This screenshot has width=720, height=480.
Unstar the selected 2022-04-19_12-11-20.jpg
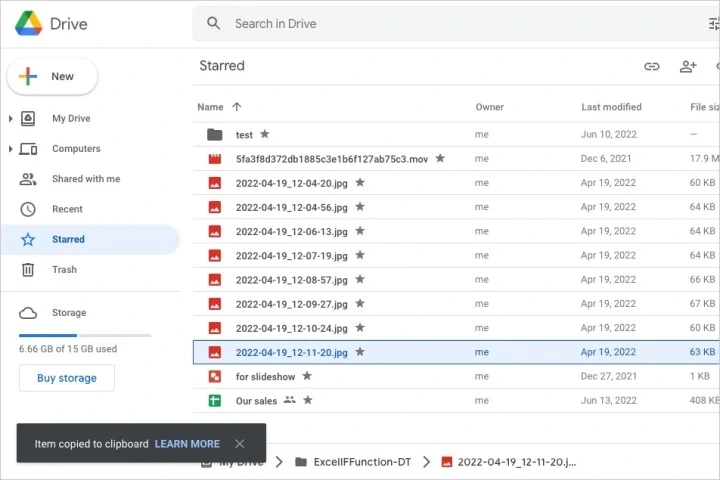click(x=360, y=351)
